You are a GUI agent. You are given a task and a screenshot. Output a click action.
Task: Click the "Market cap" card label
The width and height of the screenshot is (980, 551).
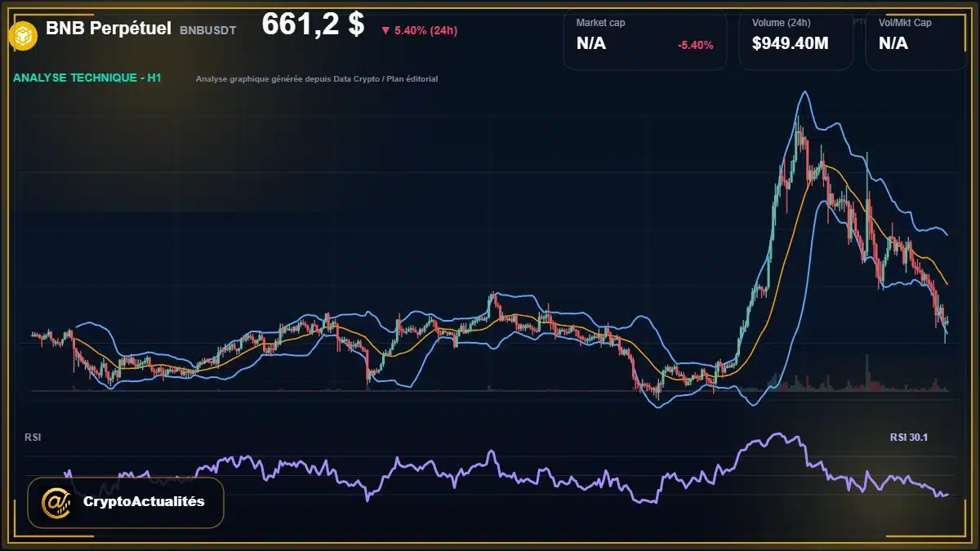tap(602, 23)
